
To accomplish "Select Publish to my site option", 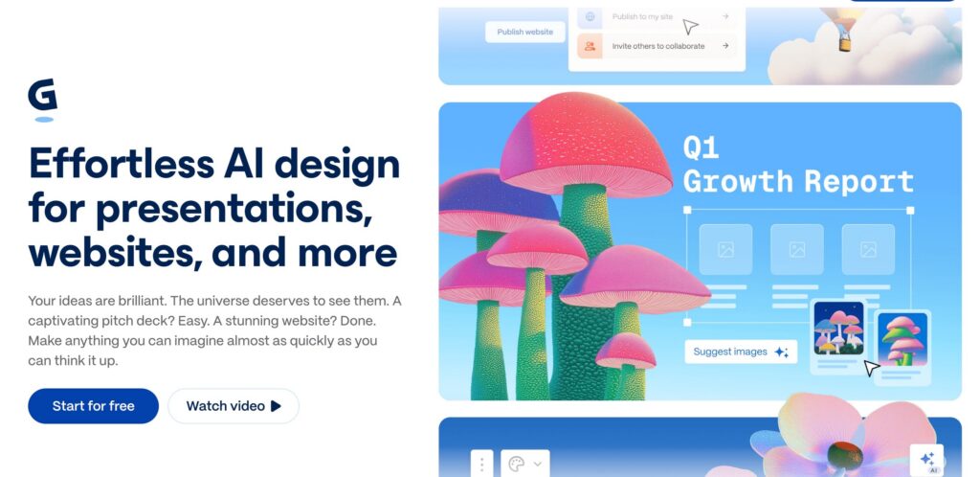I will click(x=657, y=17).
